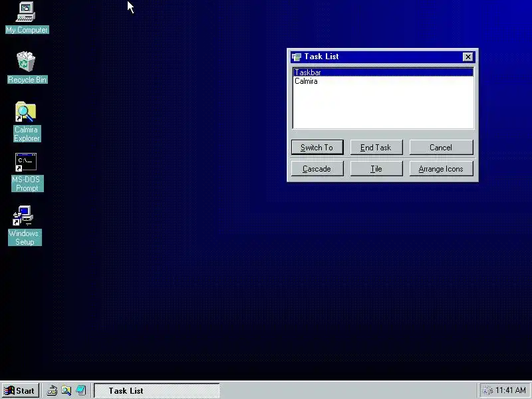
Task: Select Taskbar in the task list
Action: pyautogui.click(x=383, y=72)
